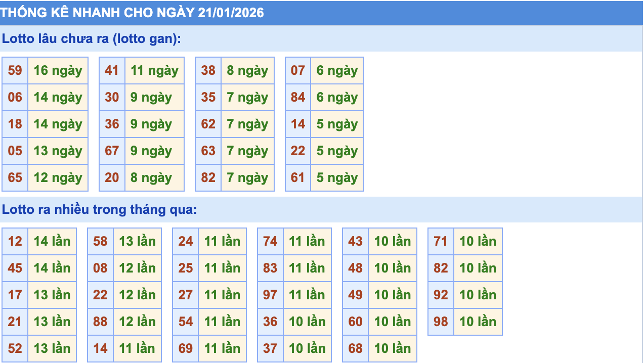Select the 'Lotto ra nhiều trong tháng qua' heading
This screenshot has height=363, width=644.
[99, 210]
